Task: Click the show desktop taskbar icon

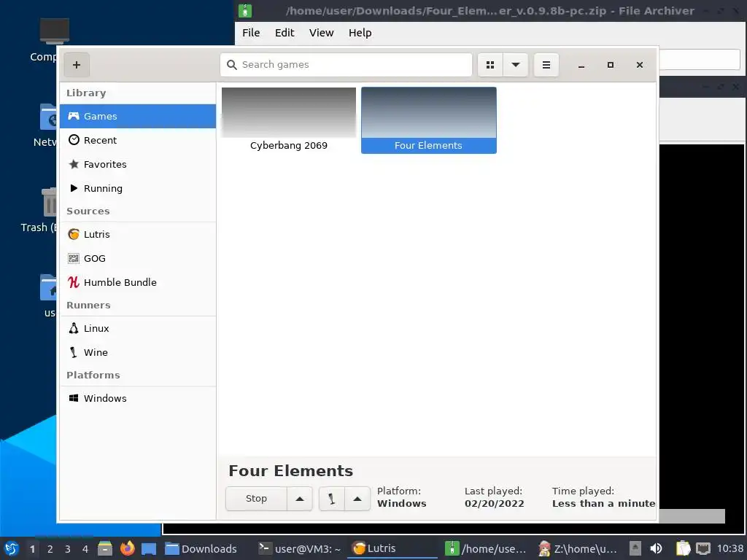Action: tap(149, 548)
